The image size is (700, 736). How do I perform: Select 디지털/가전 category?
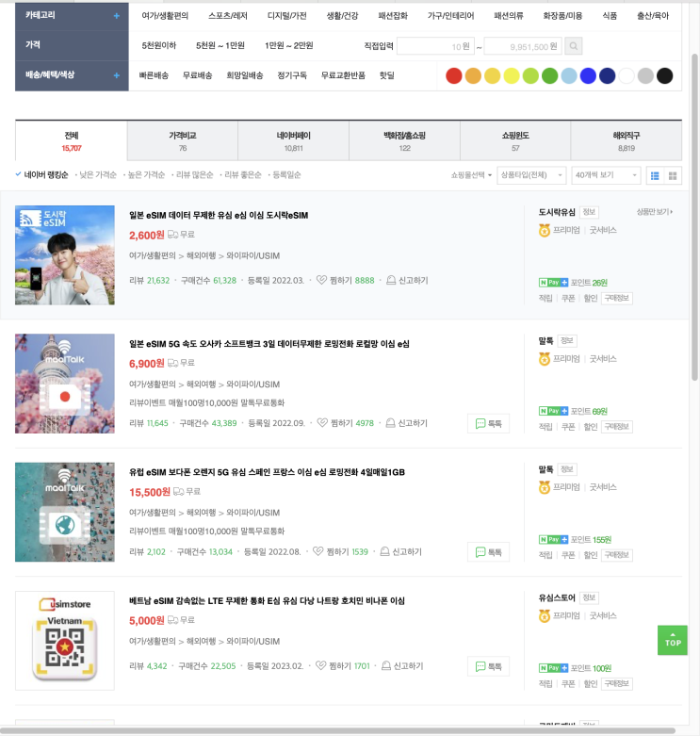[x=287, y=16]
